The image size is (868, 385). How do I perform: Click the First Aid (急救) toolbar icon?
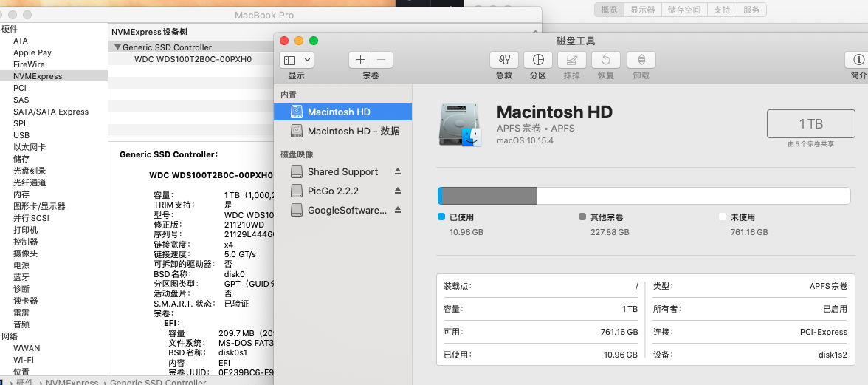tap(503, 60)
